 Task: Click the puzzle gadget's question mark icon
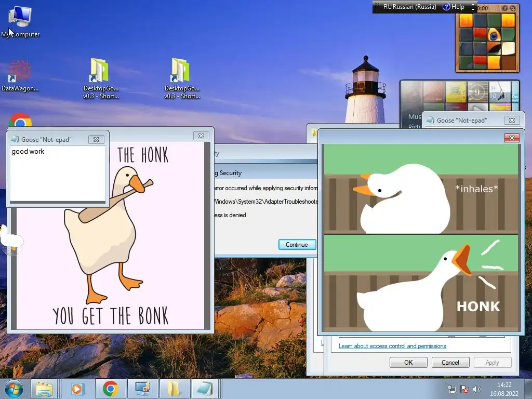[x=505, y=8]
